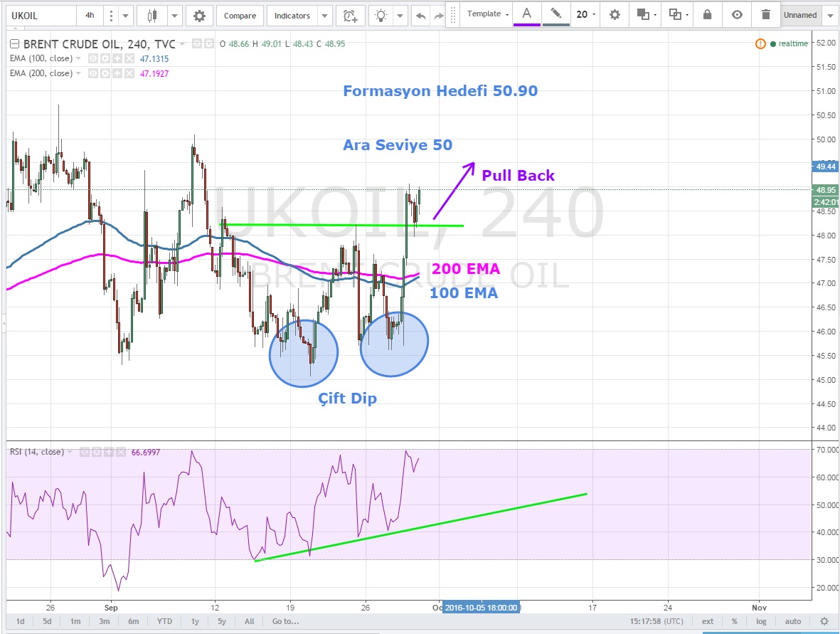
Task: Click the undo arrow in the toolbar
Action: click(x=421, y=16)
